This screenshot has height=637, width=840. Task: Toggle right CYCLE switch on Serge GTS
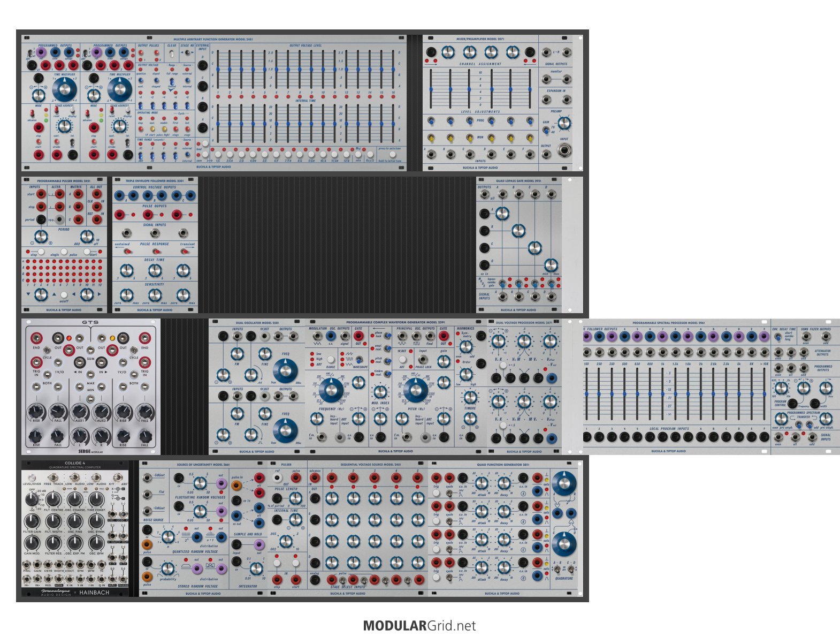click(134, 351)
